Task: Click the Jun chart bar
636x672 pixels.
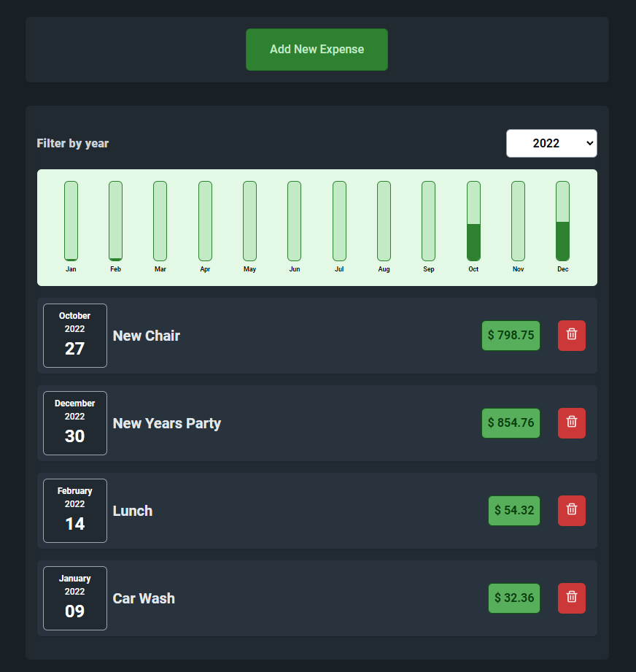Action: tap(294, 221)
